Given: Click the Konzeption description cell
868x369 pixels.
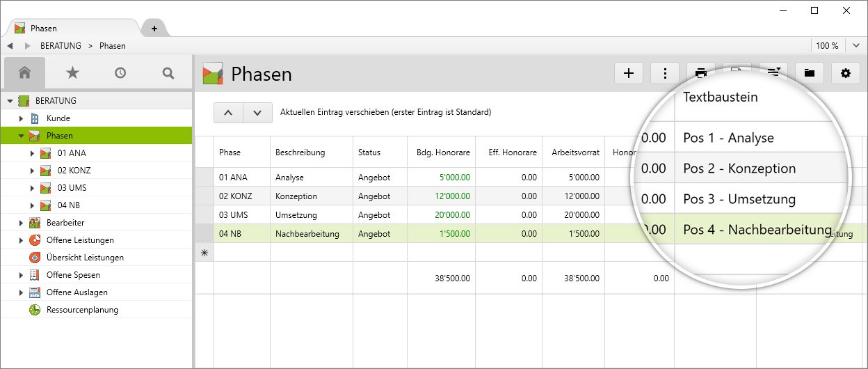Looking at the screenshot, I should [x=311, y=196].
